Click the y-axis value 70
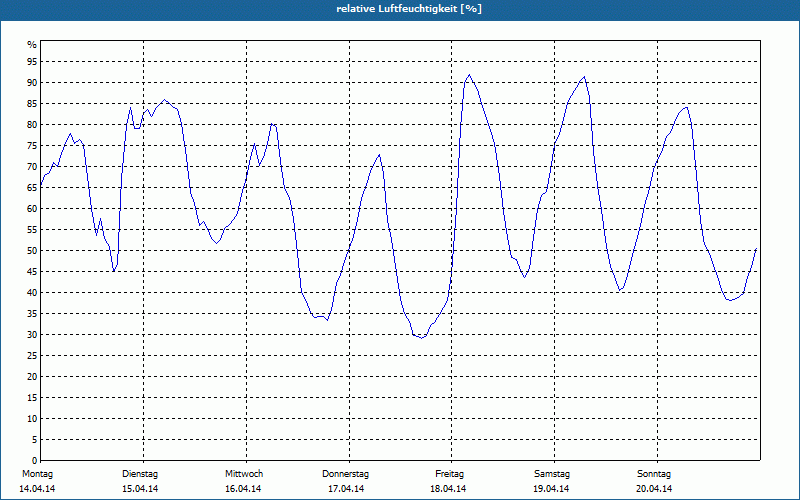 click(32, 167)
